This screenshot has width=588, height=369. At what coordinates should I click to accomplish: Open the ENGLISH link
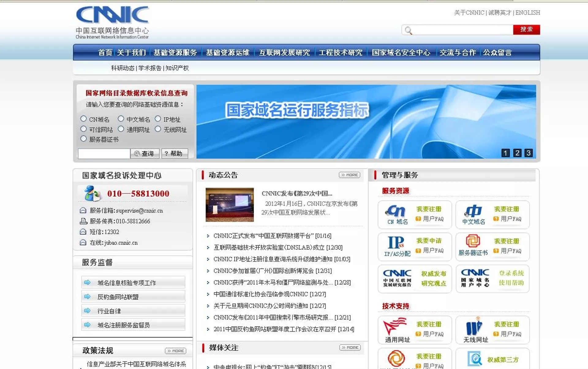tap(528, 13)
